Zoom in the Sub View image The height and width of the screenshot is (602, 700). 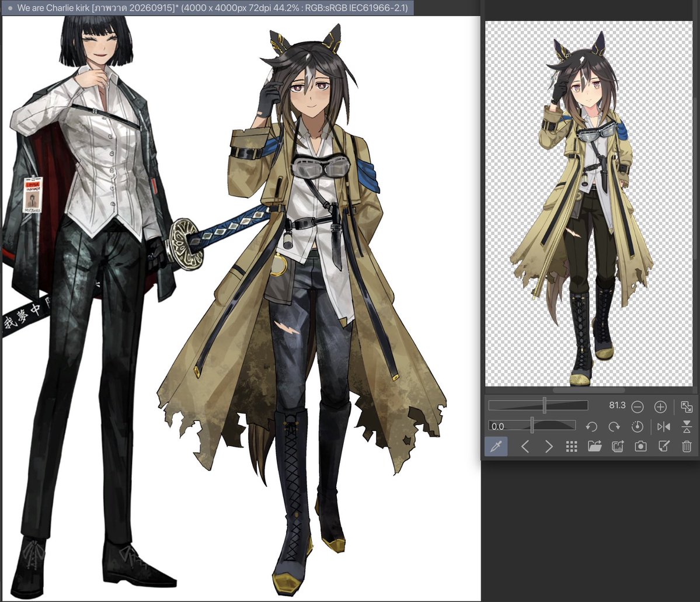click(x=660, y=406)
